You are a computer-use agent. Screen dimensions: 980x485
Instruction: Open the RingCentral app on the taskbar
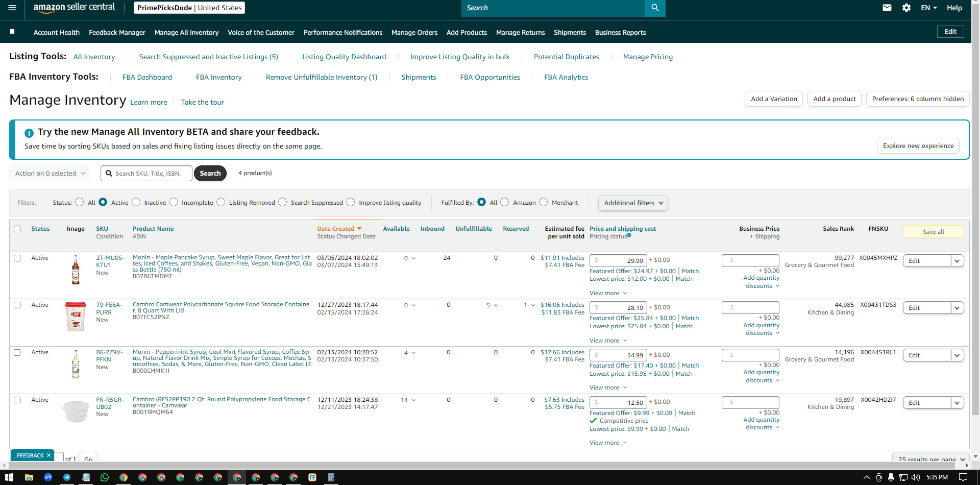pos(312,477)
